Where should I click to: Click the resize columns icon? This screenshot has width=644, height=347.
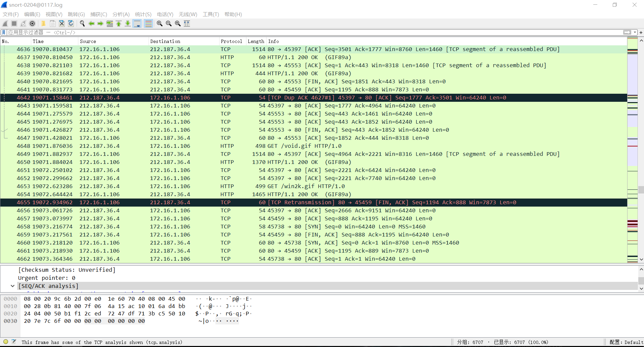click(187, 24)
